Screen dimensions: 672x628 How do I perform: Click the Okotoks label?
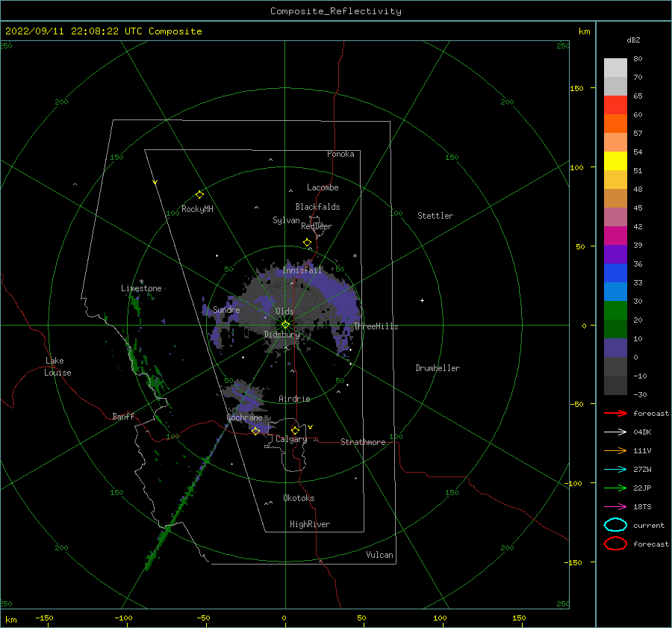[x=299, y=498]
